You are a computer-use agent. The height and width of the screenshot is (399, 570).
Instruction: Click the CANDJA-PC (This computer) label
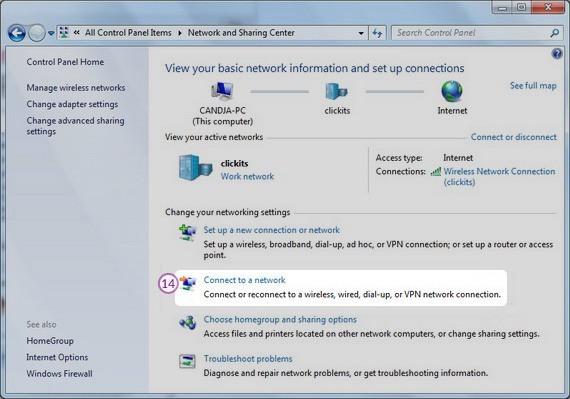point(222,116)
